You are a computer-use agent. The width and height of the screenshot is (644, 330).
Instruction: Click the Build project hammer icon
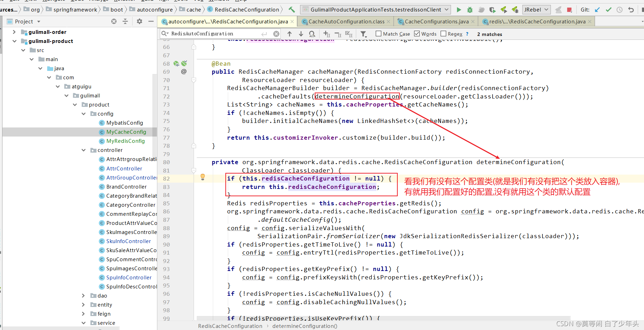[x=292, y=9]
